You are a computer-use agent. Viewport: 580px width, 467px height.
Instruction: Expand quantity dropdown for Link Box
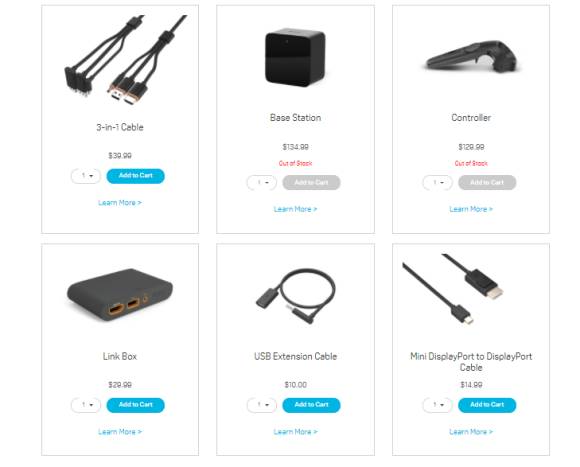tap(86, 405)
